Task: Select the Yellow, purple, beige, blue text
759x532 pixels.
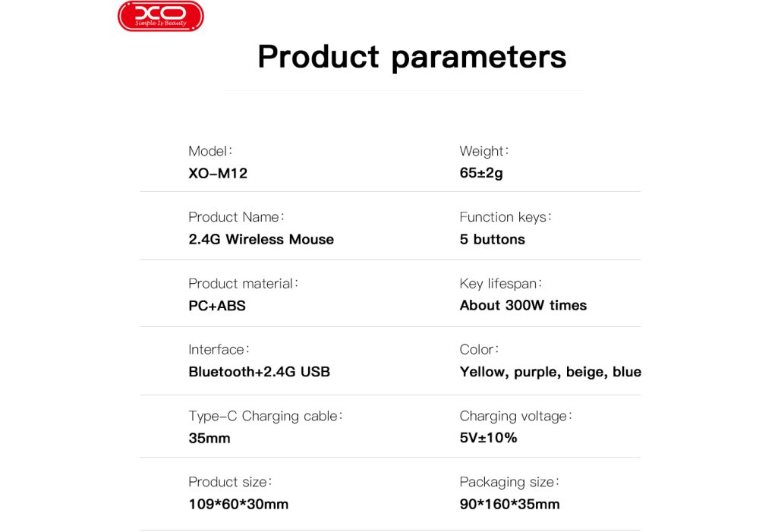Action: pos(550,372)
